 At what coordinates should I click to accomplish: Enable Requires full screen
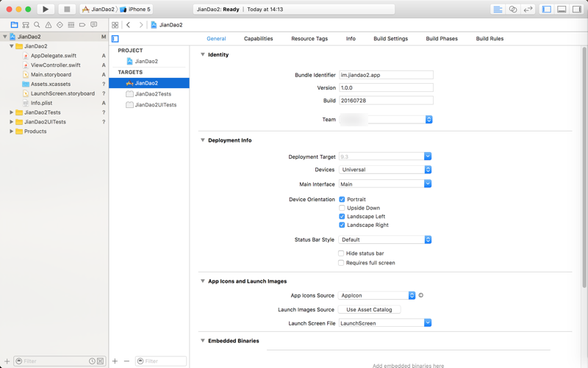coord(341,263)
